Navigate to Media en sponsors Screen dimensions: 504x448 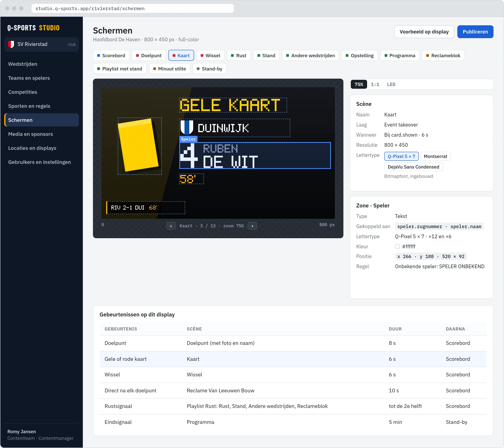(41, 134)
